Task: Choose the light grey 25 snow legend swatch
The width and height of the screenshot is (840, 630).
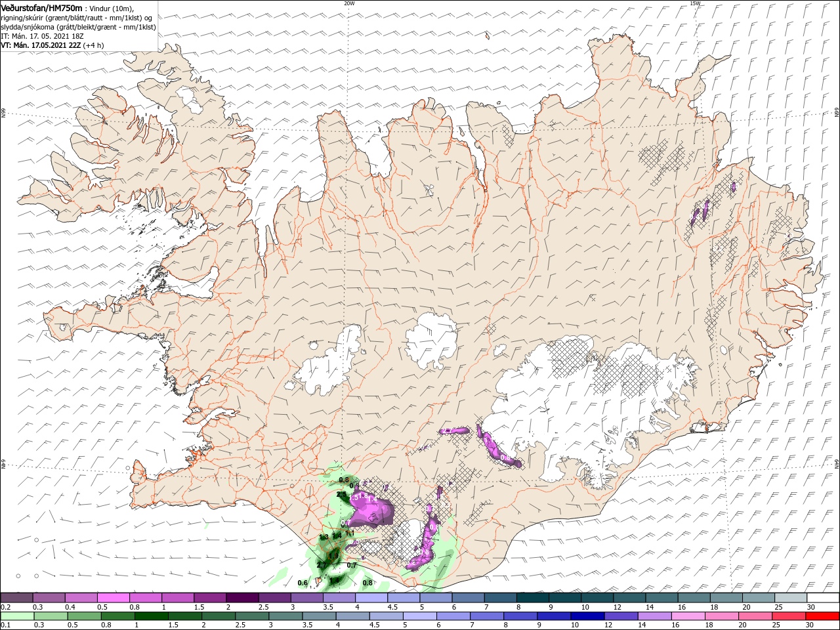Action: (x=790, y=597)
